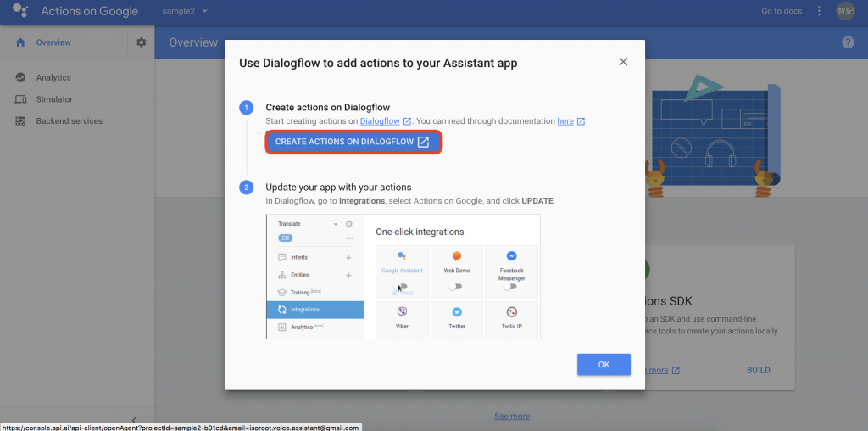Click the See more link

[x=512, y=416]
